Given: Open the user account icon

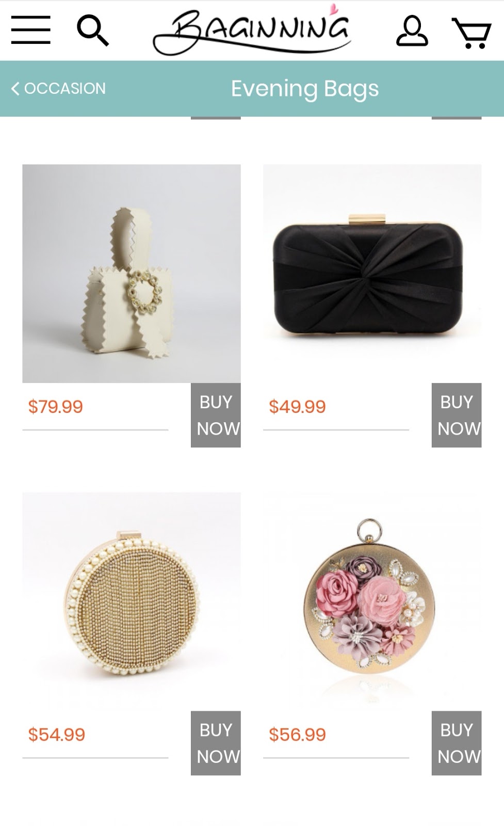Looking at the screenshot, I should point(412,31).
